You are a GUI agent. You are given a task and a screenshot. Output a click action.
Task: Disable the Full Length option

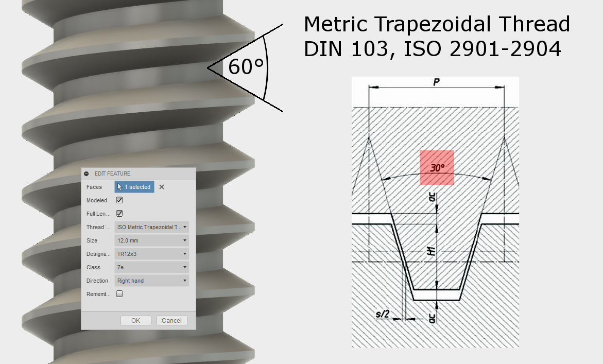pos(119,214)
